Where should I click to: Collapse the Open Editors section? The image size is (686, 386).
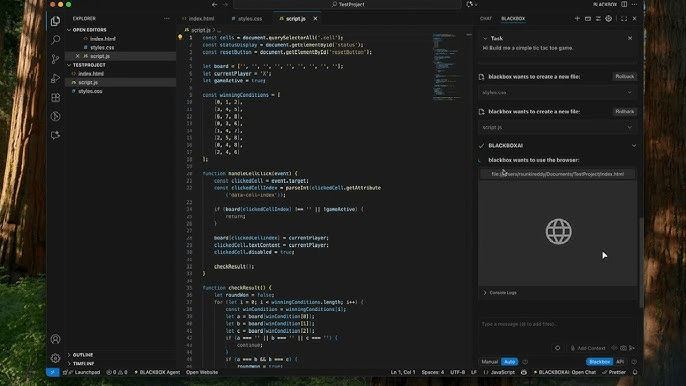[x=89, y=30]
